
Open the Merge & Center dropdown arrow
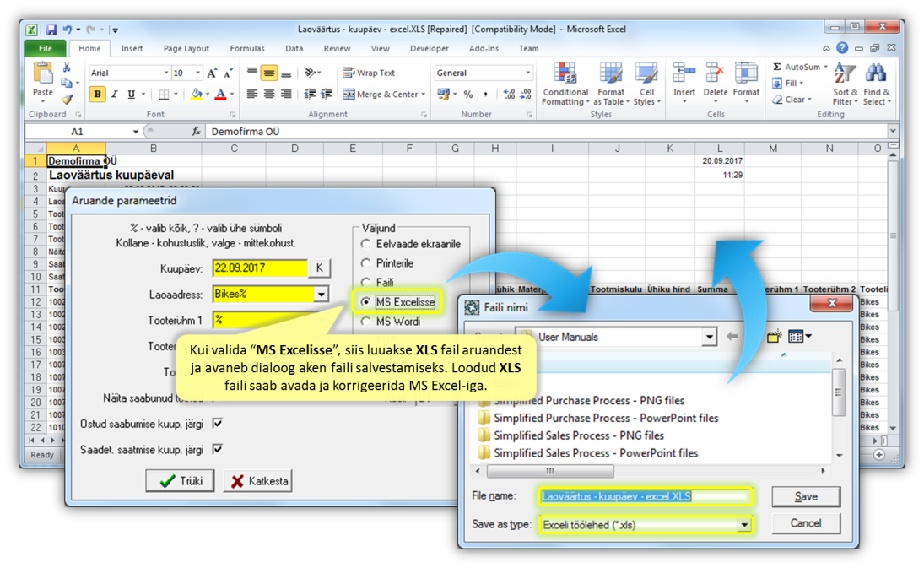[x=423, y=95]
